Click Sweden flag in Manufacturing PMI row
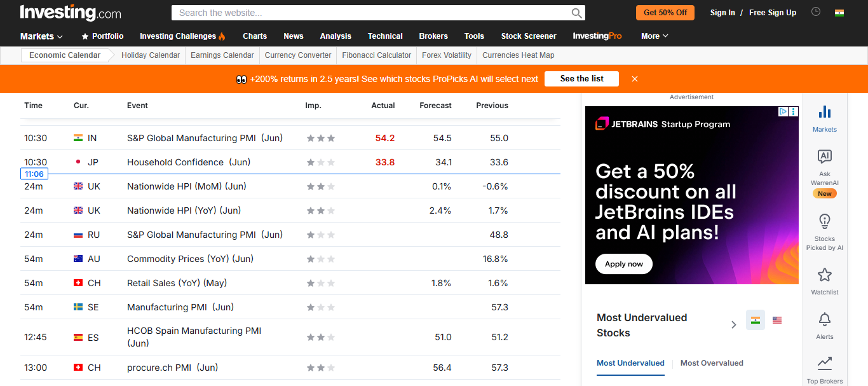 [x=78, y=307]
